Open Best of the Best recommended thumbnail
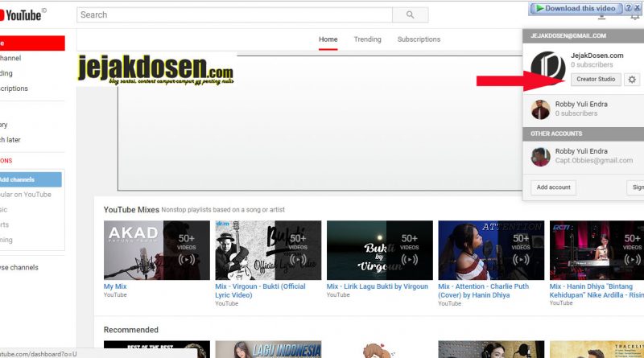644x358 pixels. [156, 349]
